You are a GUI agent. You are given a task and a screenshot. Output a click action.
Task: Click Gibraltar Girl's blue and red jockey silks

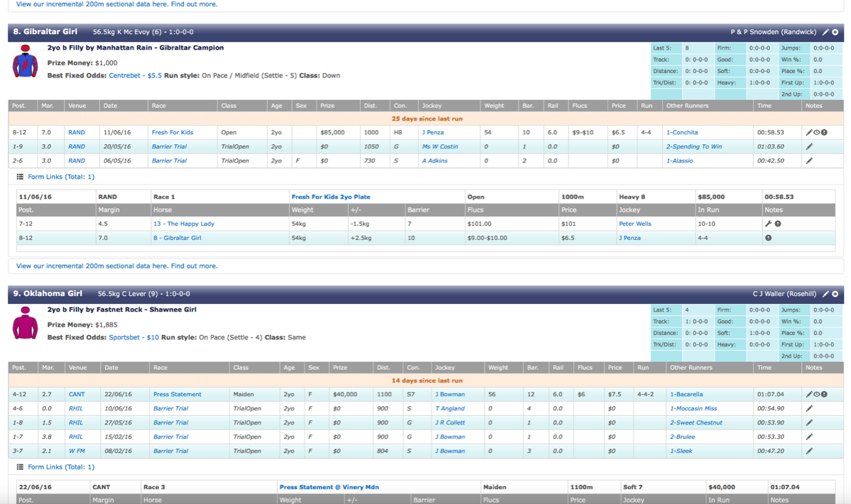(25, 62)
